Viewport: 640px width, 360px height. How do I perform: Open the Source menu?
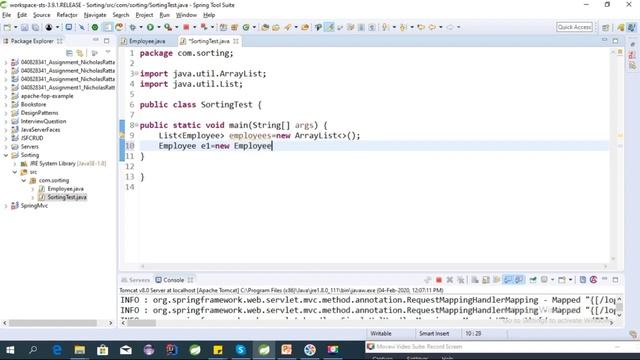[42, 15]
